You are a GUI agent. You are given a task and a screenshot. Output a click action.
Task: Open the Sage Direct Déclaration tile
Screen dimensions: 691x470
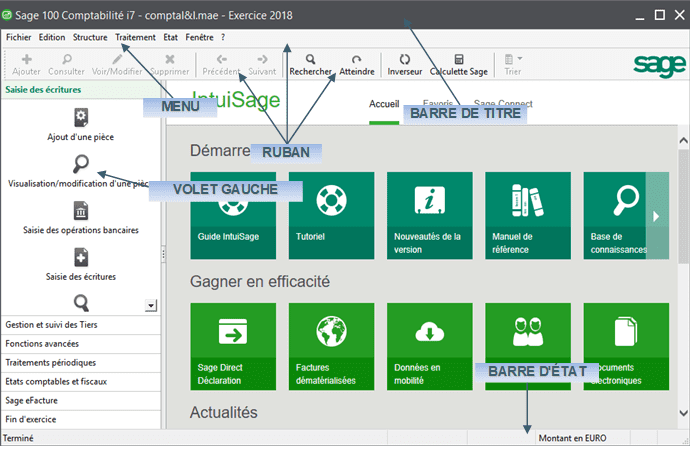point(233,344)
